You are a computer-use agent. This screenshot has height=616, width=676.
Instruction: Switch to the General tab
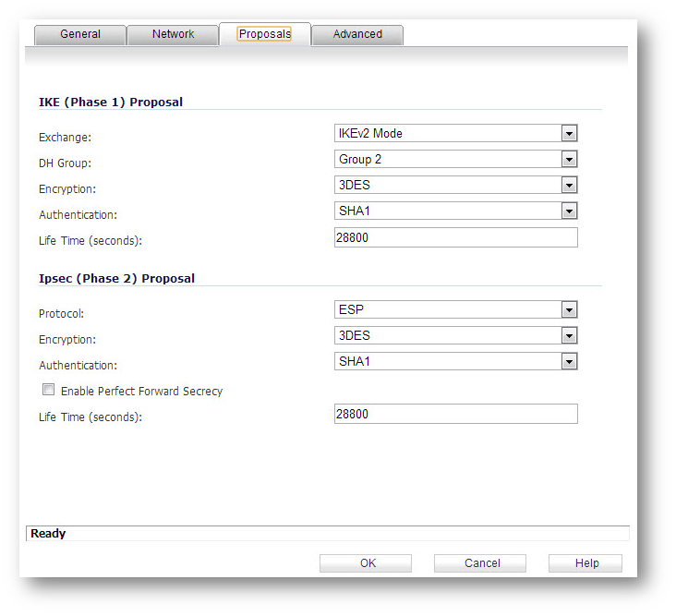(x=80, y=34)
